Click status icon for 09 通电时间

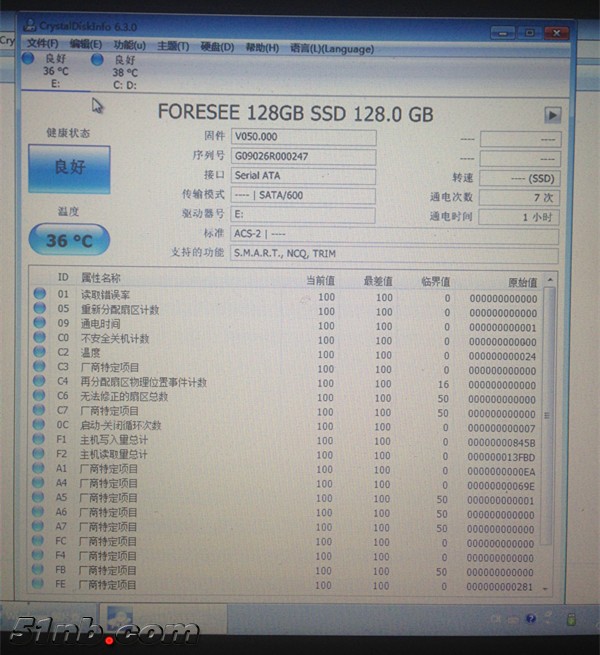click(40, 322)
